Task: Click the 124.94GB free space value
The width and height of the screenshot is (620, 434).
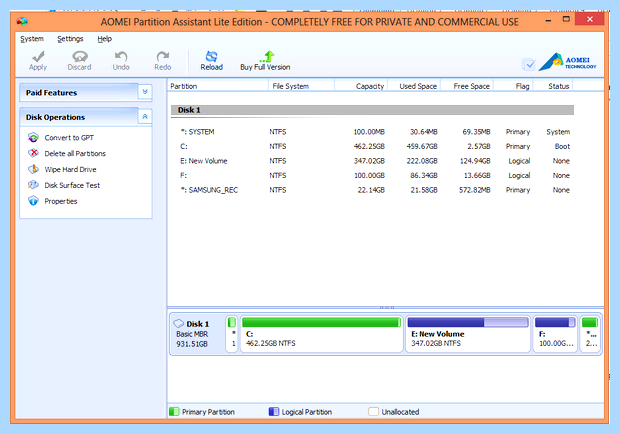Action: [x=475, y=161]
